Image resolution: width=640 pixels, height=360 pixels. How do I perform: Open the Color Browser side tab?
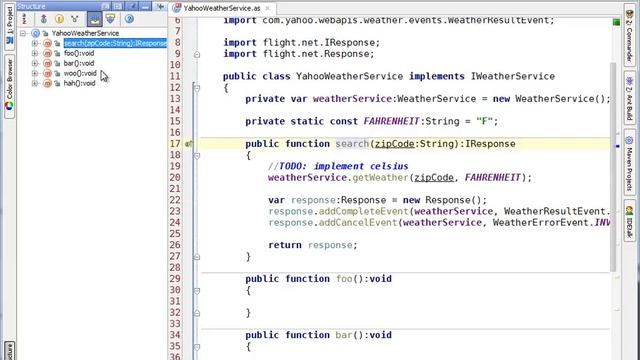click(x=9, y=86)
